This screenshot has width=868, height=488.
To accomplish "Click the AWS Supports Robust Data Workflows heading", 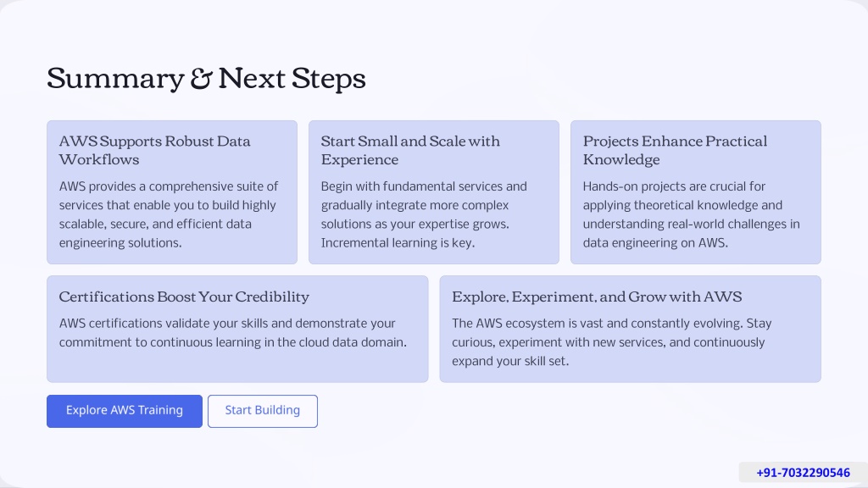I will click(155, 150).
